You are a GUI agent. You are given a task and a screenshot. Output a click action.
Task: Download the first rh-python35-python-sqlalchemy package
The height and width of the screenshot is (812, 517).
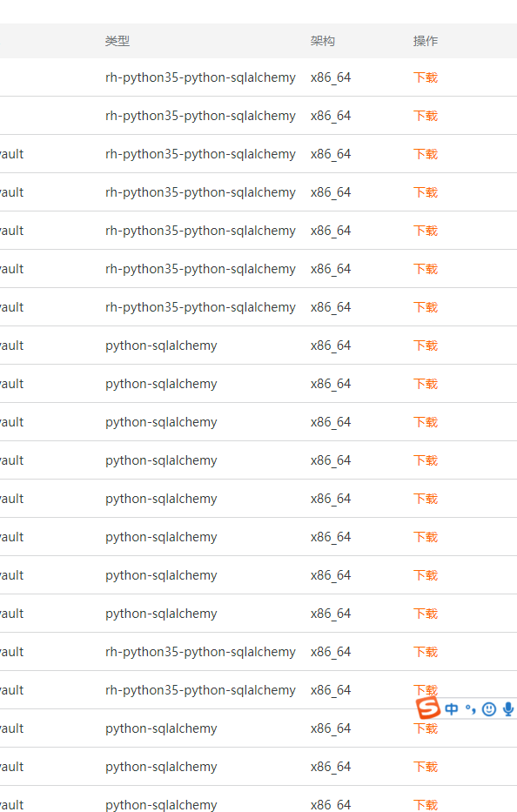point(425,77)
